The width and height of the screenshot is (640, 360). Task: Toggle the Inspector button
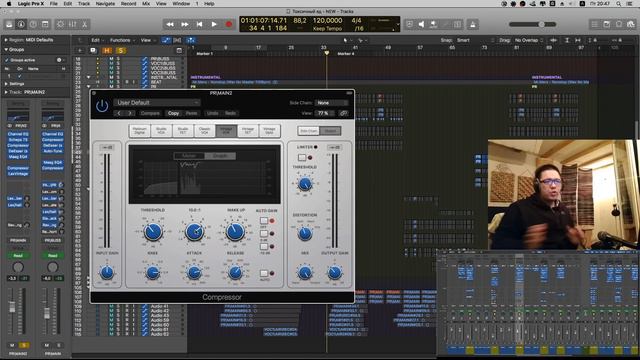tap(21, 24)
